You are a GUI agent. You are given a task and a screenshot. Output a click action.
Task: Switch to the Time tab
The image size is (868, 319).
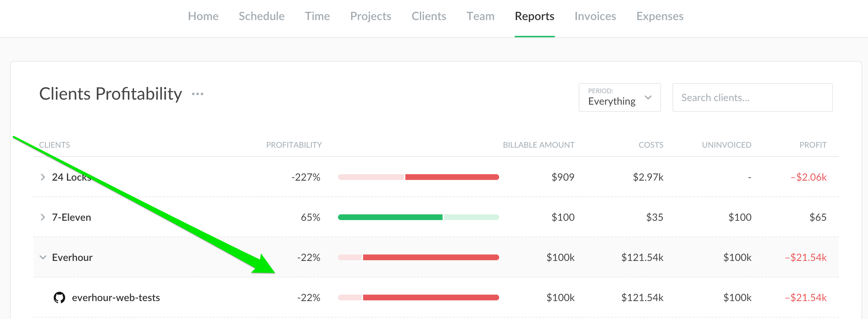click(317, 16)
